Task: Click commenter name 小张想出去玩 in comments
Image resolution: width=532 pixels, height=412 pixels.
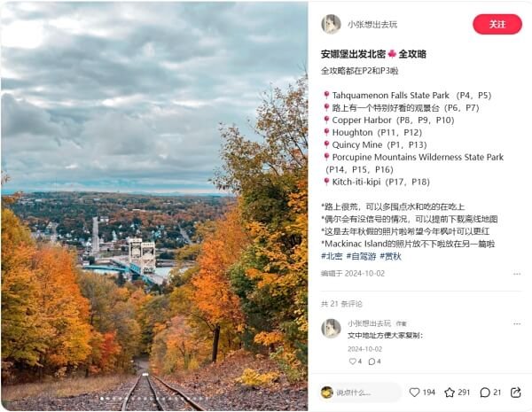Action: (369, 323)
